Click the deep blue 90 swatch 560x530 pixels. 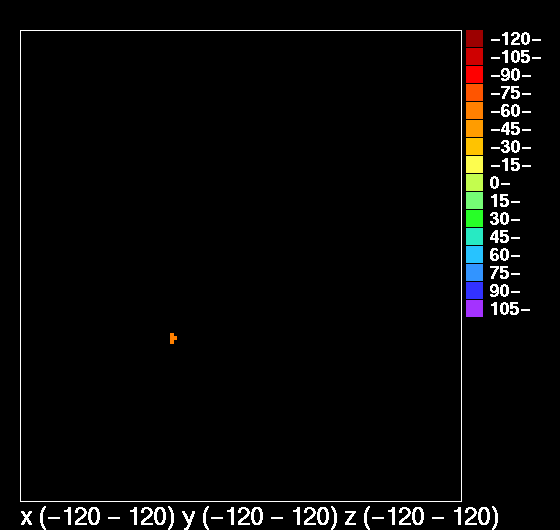pos(474,290)
